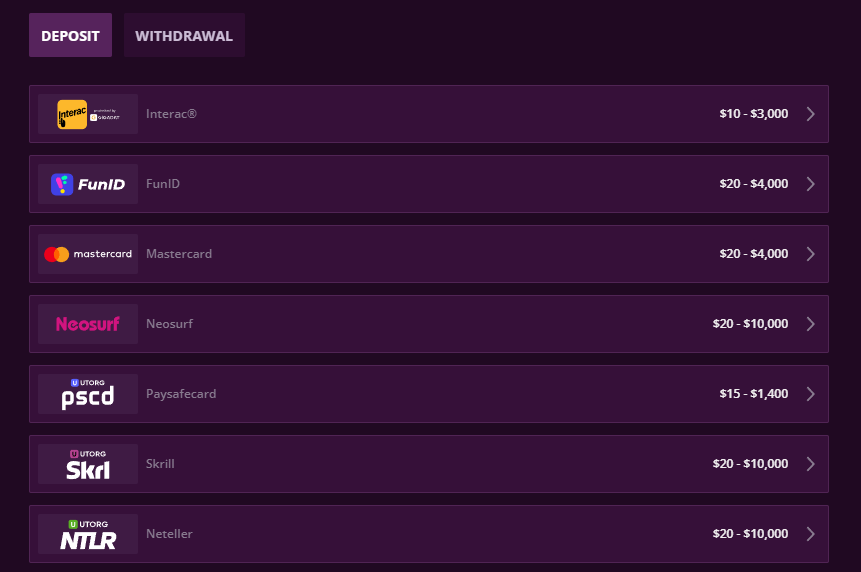Click the Utorg pscd Paysafecard logo
This screenshot has width=861, height=572.
point(88,394)
